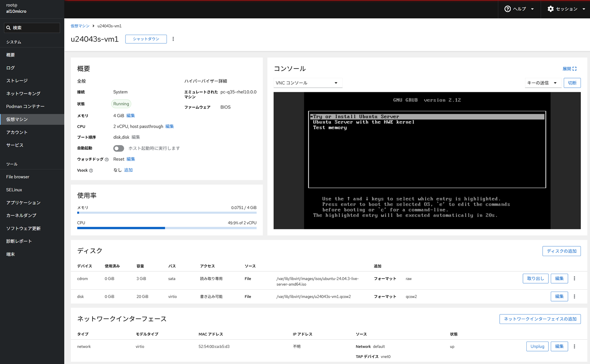Expand console using 展開 fullscreen icon
This screenshot has width=590, height=364.
point(574,69)
